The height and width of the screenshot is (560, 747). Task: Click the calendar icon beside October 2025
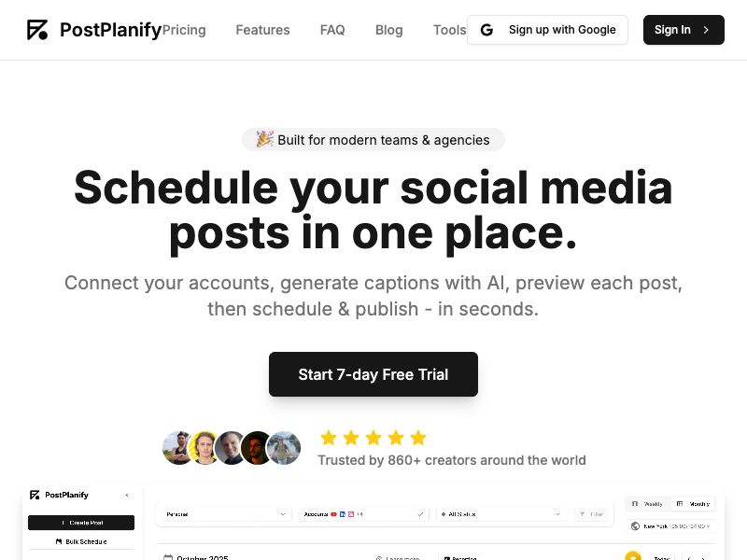click(x=167, y=557)
